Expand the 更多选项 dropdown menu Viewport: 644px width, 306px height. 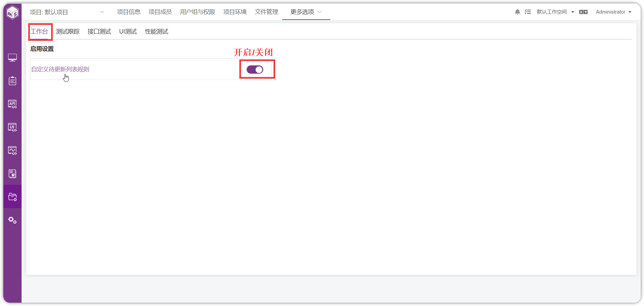pos(306,12)
